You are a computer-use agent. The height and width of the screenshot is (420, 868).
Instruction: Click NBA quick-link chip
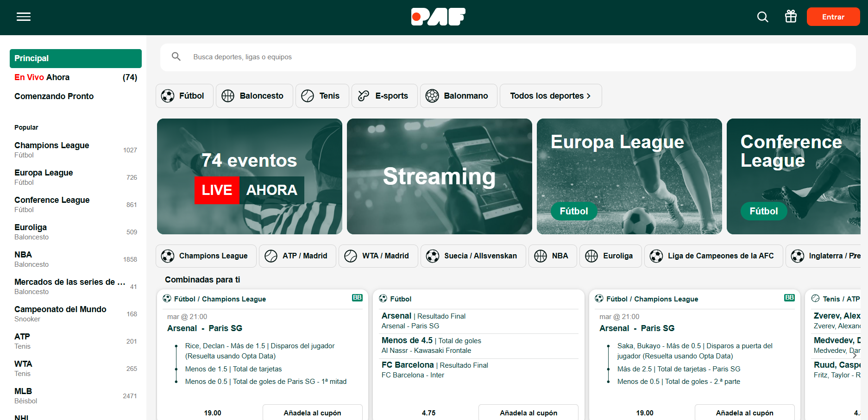click(553, 256)
